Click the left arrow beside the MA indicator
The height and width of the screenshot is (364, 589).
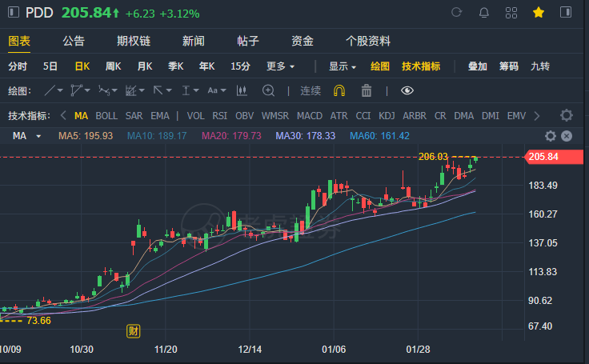[63, 115]
